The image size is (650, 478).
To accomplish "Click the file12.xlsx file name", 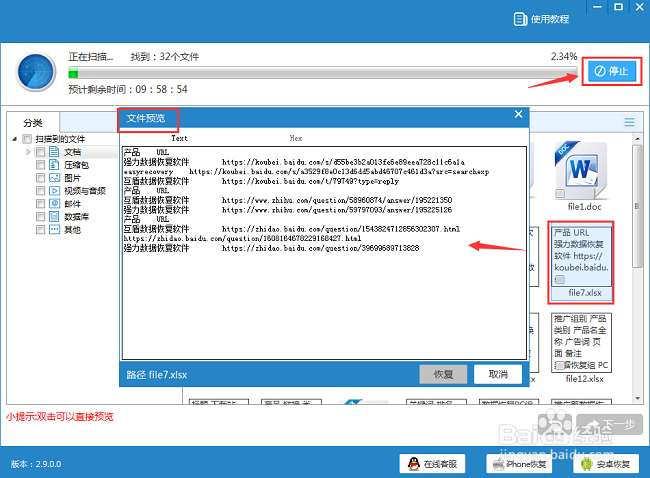I will [585, 379].
